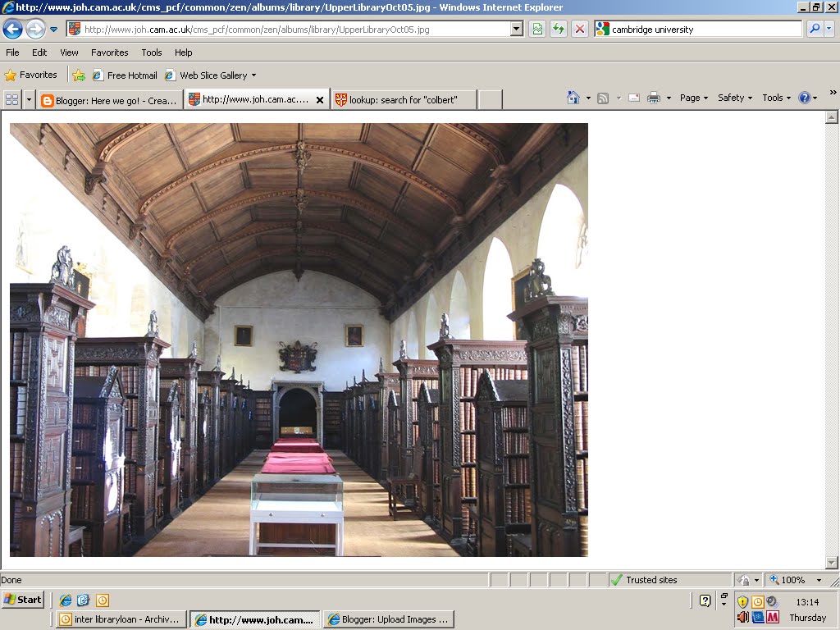Expand the Home button dropdown arrow
Image resolution: width=840 pixels, height=630 pixels.
pyautogui.click(x=588, y=98)
